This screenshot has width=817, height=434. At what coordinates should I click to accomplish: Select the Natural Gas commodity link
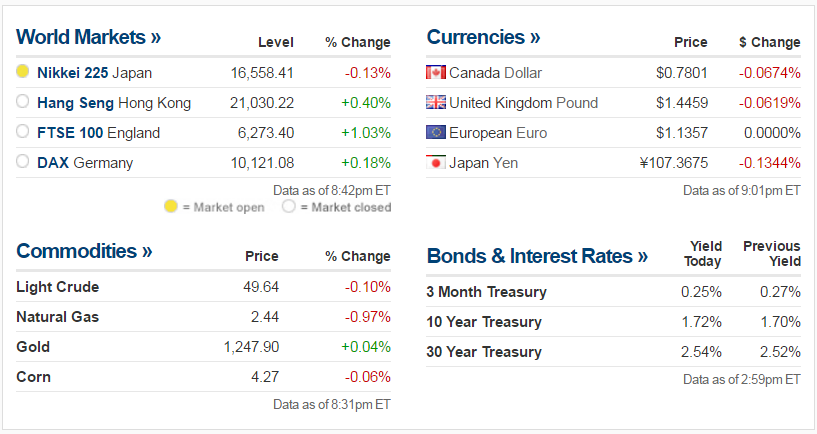tap(57, 317)
